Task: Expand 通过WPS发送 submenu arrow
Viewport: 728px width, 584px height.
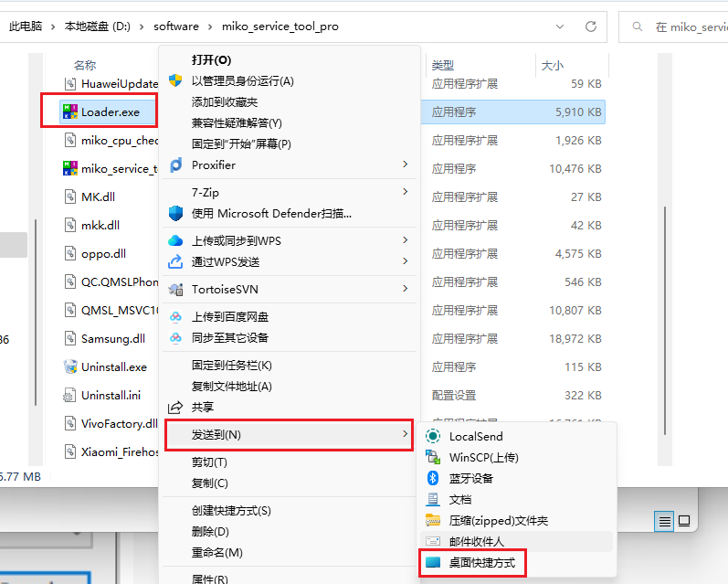Action: coord(405,262)
